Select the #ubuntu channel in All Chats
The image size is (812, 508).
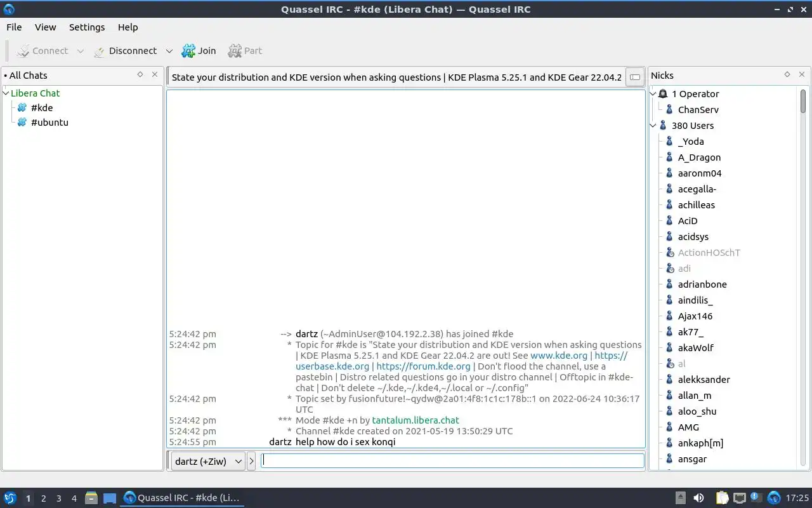click(49, 123)
